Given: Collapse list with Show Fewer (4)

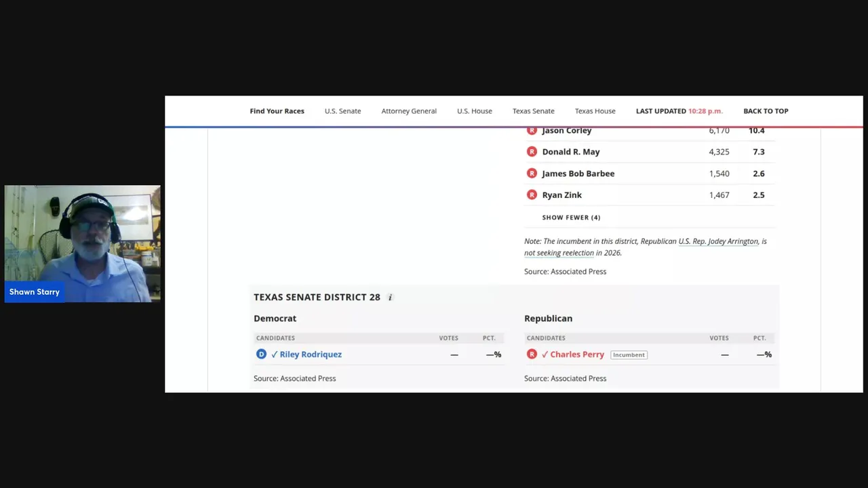Looking at the screenshot, I should [571, 218].
